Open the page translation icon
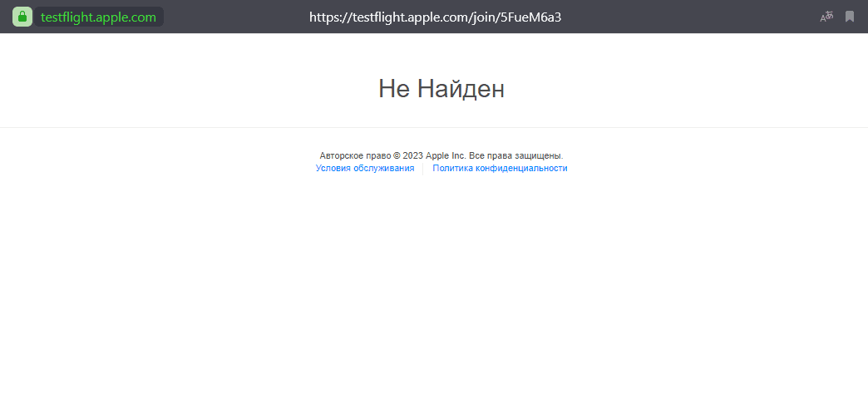 tap(826, 17)
